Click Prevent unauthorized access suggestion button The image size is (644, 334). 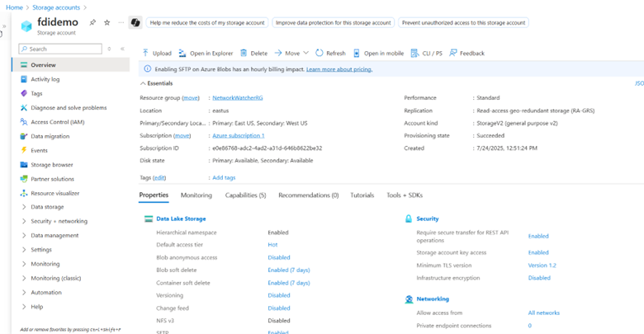point(463,22)
